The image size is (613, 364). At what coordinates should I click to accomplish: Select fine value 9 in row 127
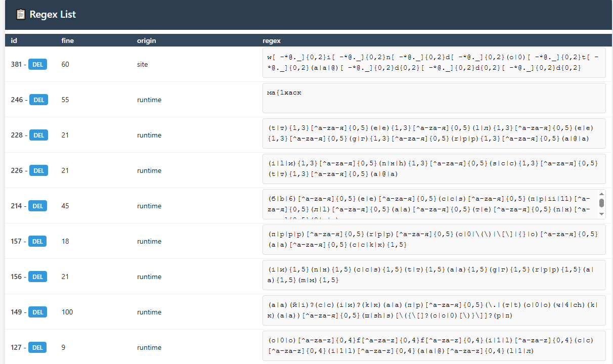click(63, 347)
